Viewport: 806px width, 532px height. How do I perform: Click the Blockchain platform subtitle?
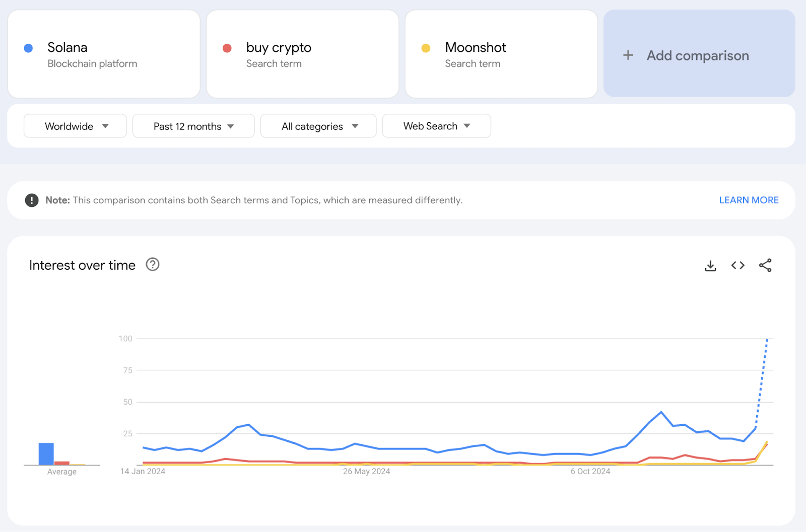click(92, 64)
